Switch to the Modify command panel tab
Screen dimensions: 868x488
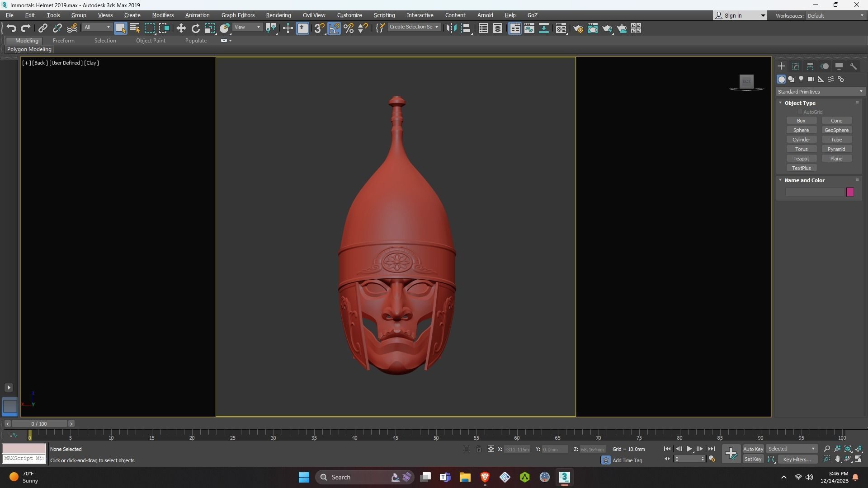[796, 66]
